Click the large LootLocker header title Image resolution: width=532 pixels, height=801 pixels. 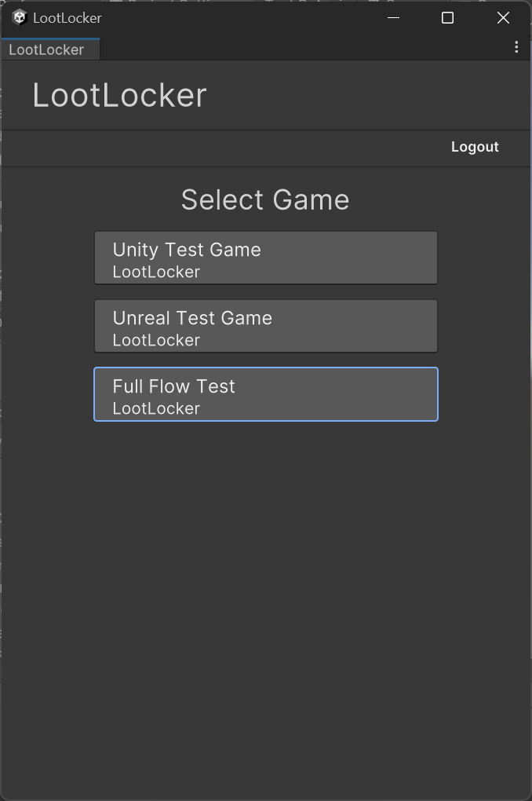[119, 95]
